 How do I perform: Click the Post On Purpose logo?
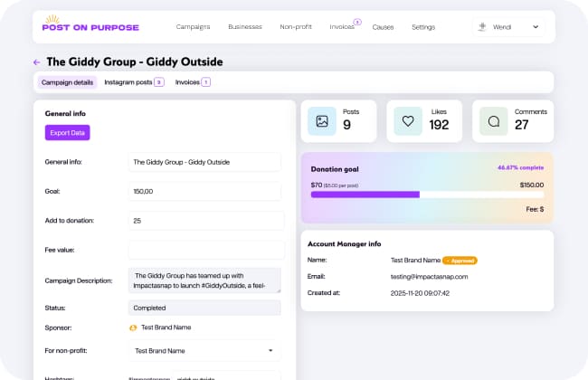(90, 24)
